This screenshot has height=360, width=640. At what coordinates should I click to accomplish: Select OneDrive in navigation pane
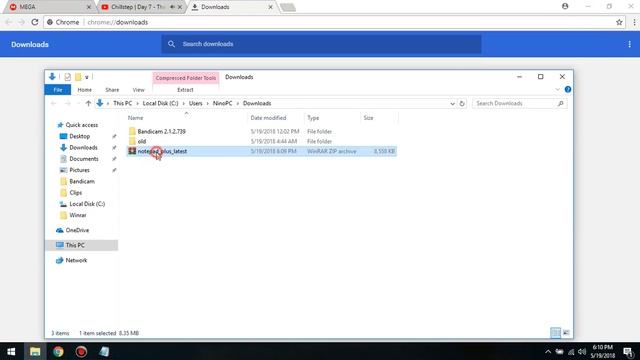pyautogui.click(x=77, y=230)
